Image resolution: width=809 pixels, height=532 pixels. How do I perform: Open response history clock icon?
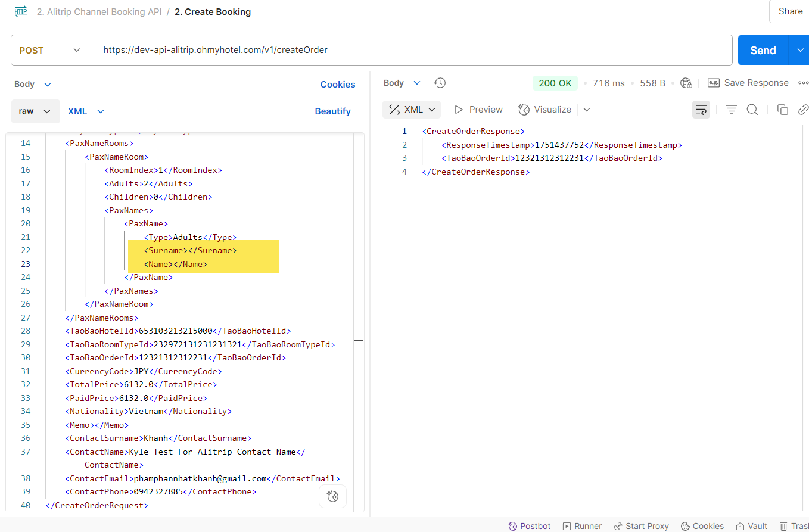point(440,83)
